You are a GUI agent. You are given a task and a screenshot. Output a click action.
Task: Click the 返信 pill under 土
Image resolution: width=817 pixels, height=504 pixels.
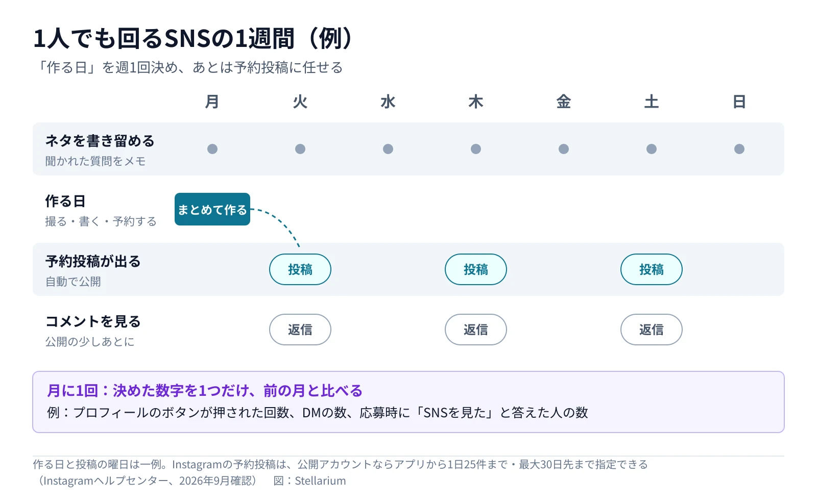(x=652, y=330)
